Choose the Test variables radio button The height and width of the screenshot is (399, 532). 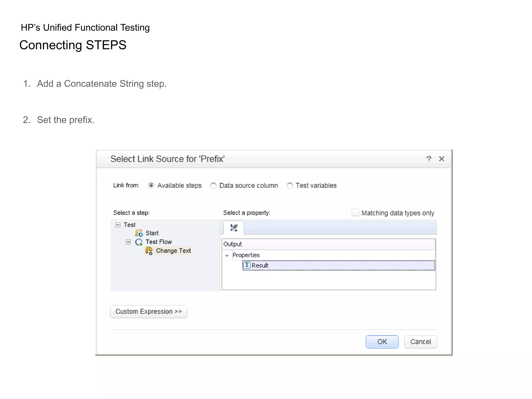tap(290, 186)
